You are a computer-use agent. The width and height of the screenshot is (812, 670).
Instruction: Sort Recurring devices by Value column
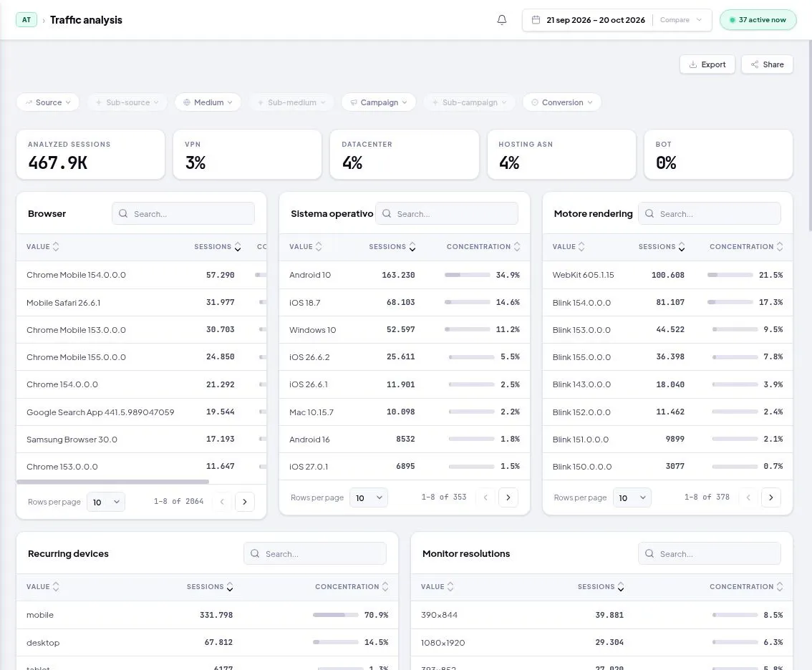(x=43, y=587)
